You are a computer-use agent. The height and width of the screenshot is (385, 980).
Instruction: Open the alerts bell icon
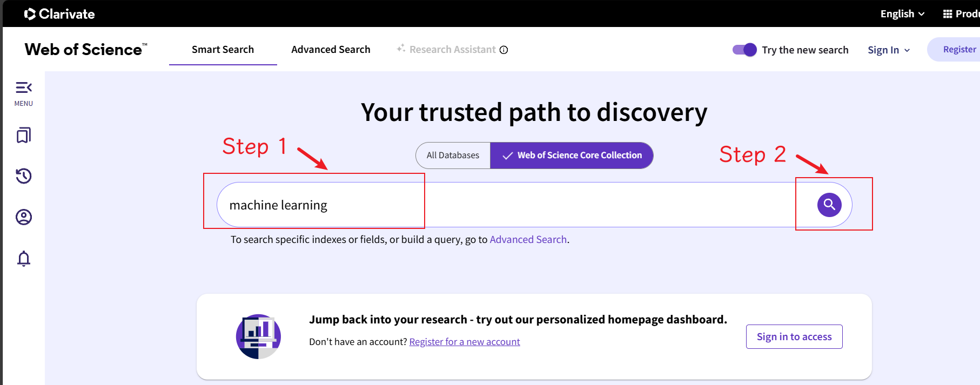[24, 259]
